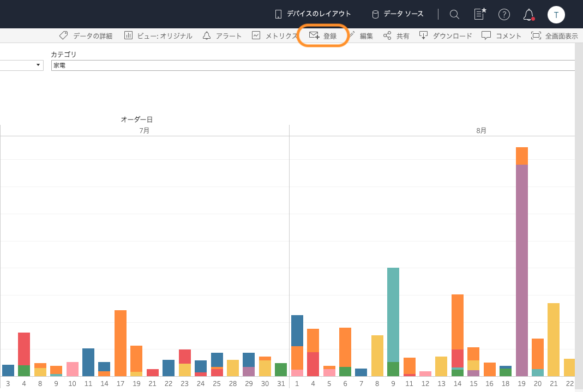Click the August axis label 9
The image size is (583, 392).
tap(393, 383)
